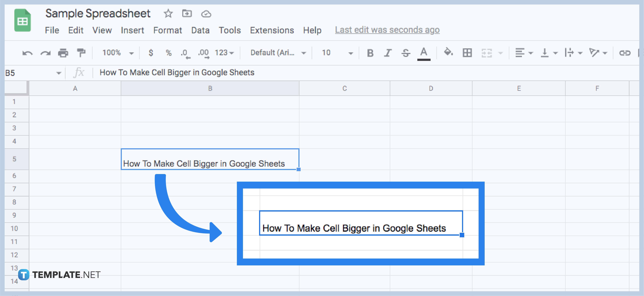Open the Fill color tool
This screenshot has width=644, height=296.
(448, 53)
